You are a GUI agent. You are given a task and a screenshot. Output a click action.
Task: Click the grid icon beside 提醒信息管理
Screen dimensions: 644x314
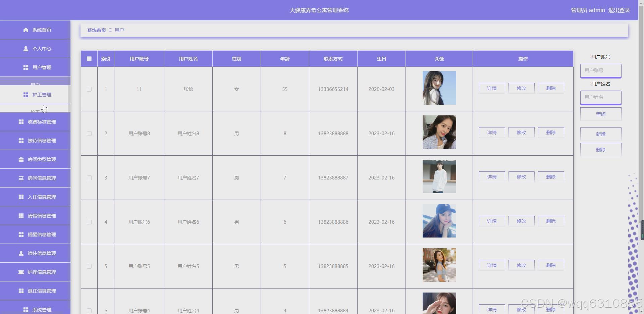click(21, 234)
